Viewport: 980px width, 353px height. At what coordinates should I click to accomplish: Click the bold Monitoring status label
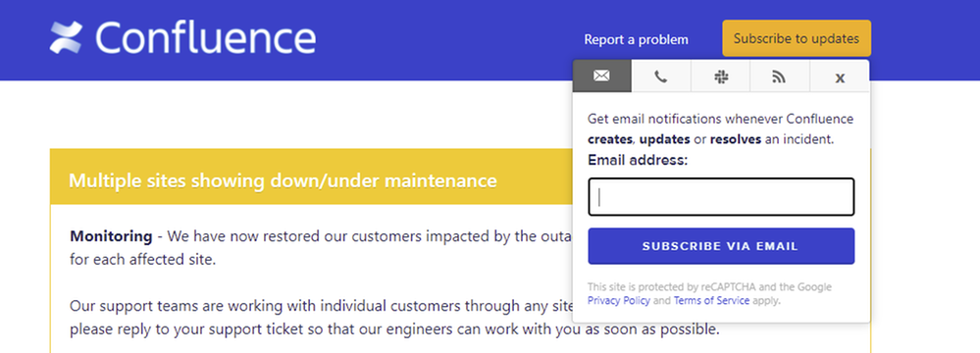(x=111, y=236)
